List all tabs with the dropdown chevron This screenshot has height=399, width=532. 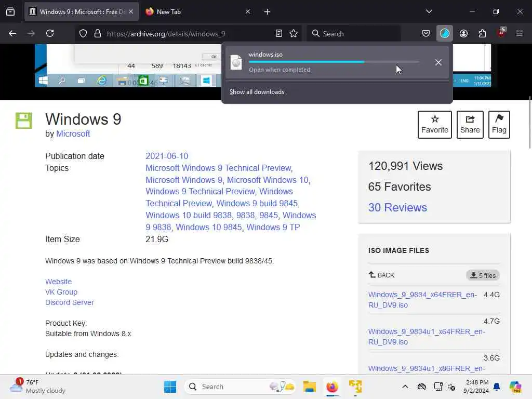click(x=429, y=11)
